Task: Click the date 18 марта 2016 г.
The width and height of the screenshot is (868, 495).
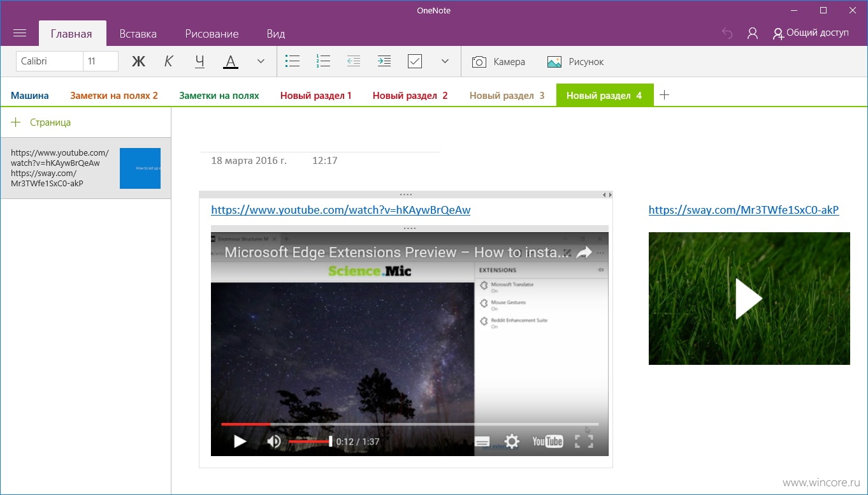Action: pos(249,161)
